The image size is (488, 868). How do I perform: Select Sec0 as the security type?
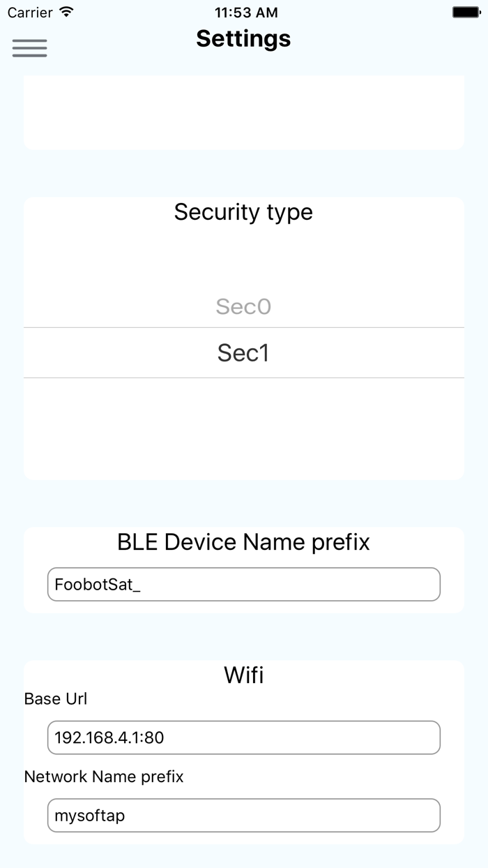click(x=243, y=306)
